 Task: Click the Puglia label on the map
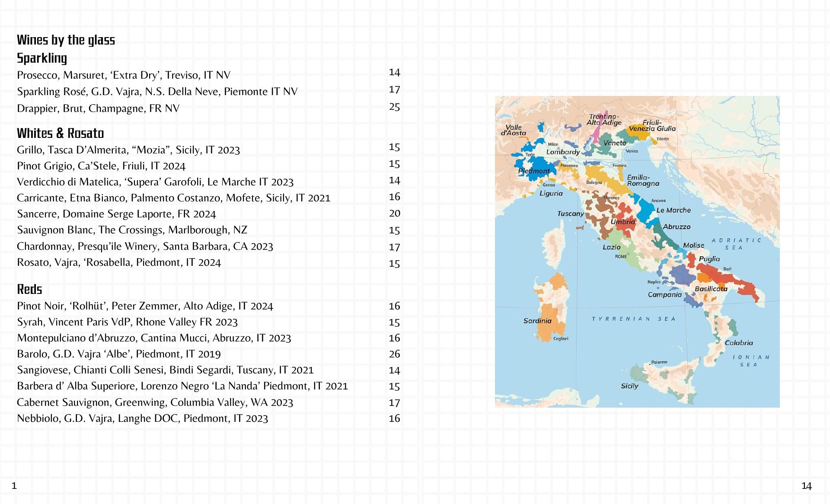pyautogui.click(x=709, y=259)
